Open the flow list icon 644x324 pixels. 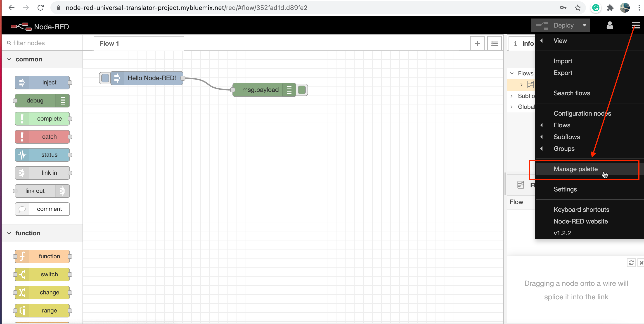pyautogui.click(x=494, y=43)
